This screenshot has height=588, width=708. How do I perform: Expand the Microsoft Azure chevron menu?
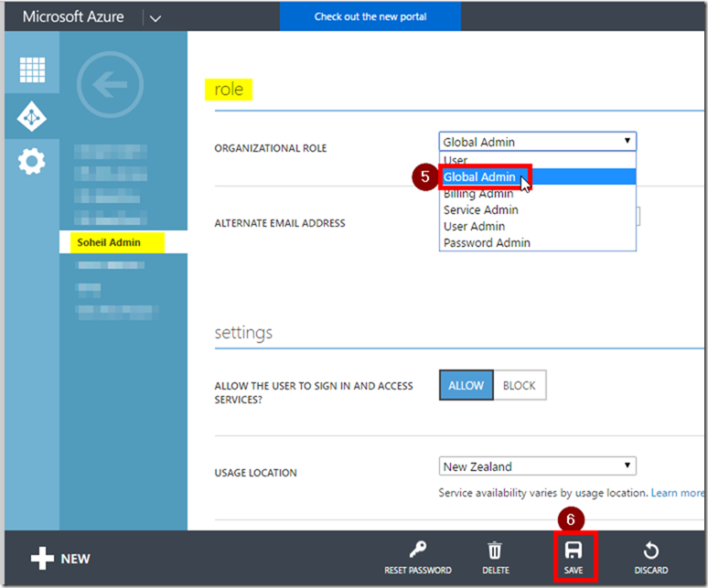(x=156, y=18)
